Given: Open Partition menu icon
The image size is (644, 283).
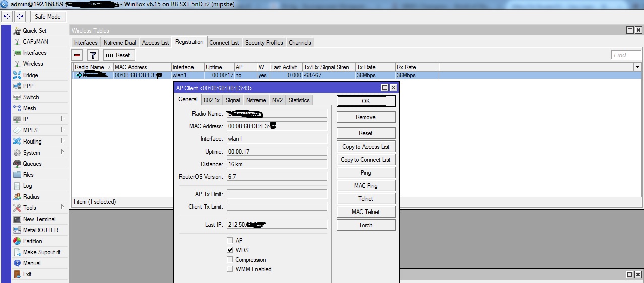Looking at the screenshot, I should 18,241.
